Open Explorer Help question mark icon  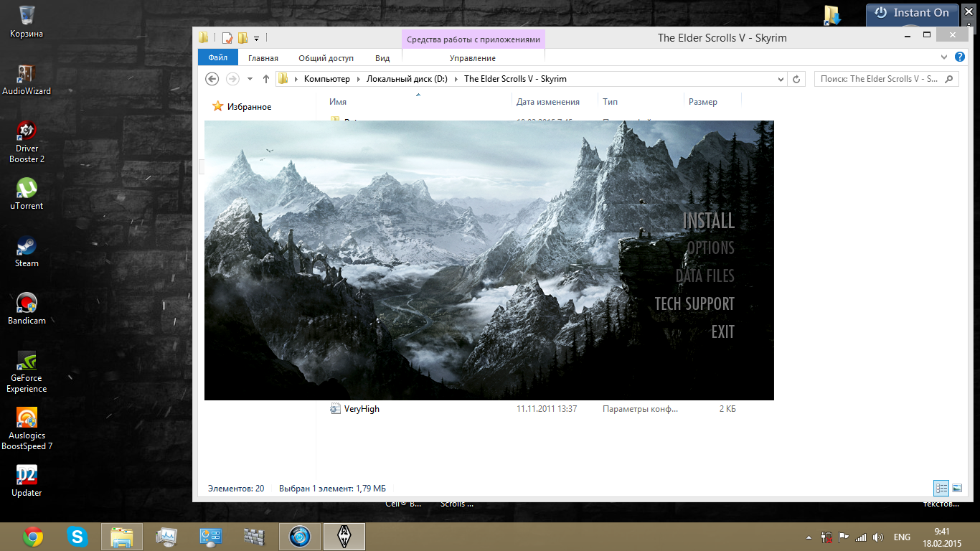[x=961, y=57]
